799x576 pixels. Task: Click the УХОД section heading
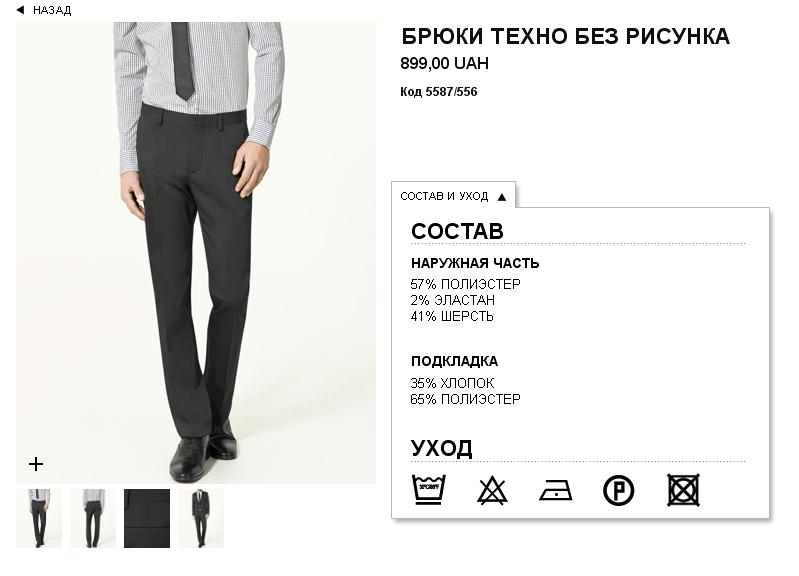pyautogui.click(x=441, y=448)
